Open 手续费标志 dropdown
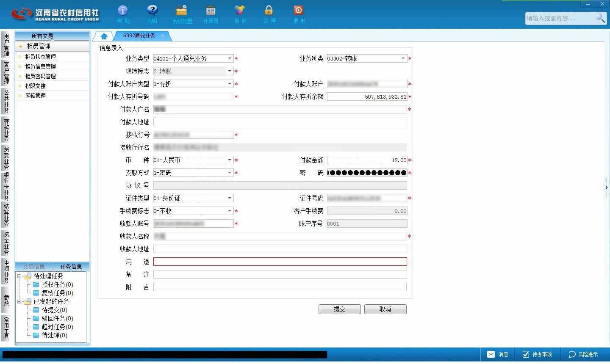 point(230,211)
